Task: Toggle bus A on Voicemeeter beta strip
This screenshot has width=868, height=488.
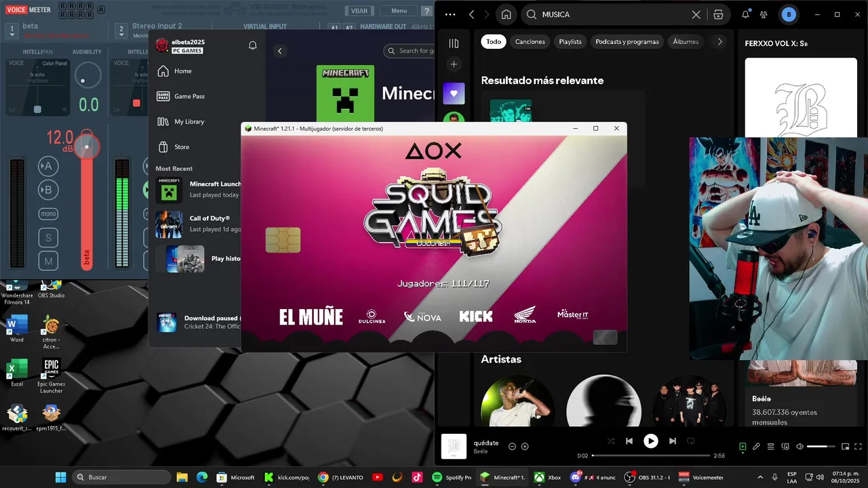Action: point(48,166)
